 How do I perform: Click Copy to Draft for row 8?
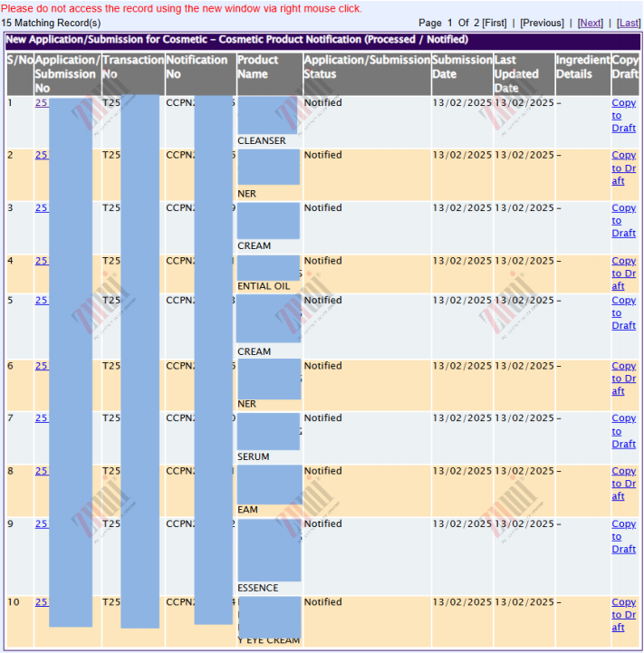click(623, 484)
